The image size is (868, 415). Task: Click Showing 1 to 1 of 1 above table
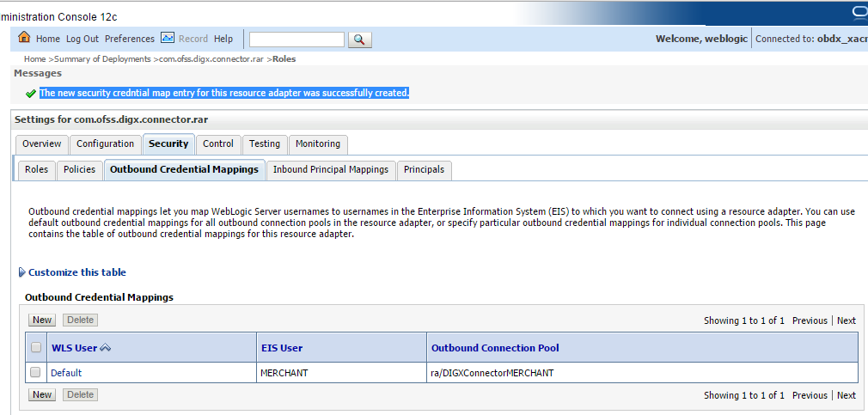(x=744, y=320)
